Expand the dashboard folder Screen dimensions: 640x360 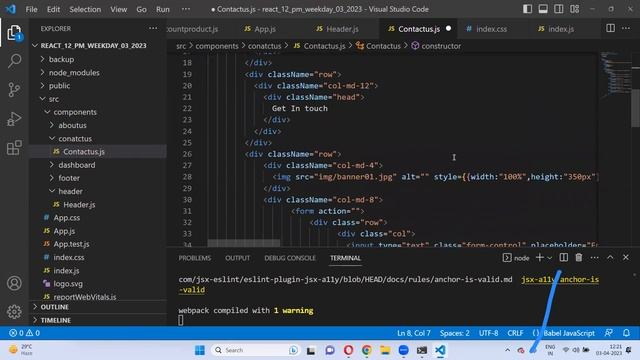pos(76,165)
